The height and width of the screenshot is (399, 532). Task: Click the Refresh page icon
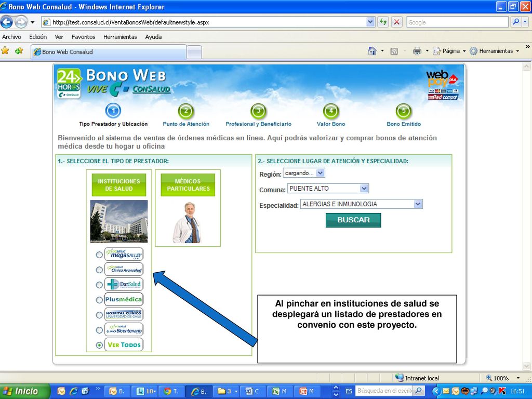[383, 22]
